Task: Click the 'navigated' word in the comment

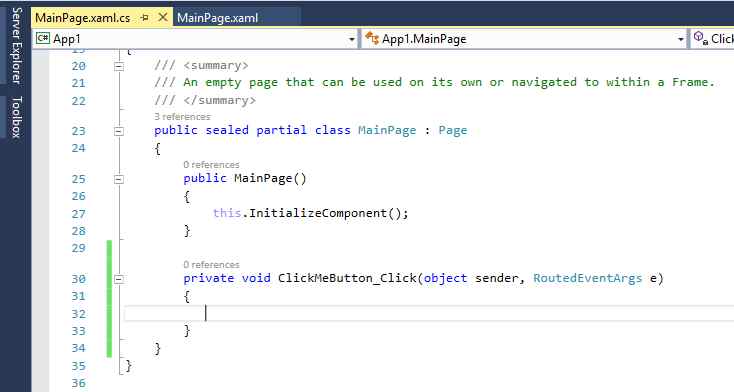Action: [x=544, y=82]
